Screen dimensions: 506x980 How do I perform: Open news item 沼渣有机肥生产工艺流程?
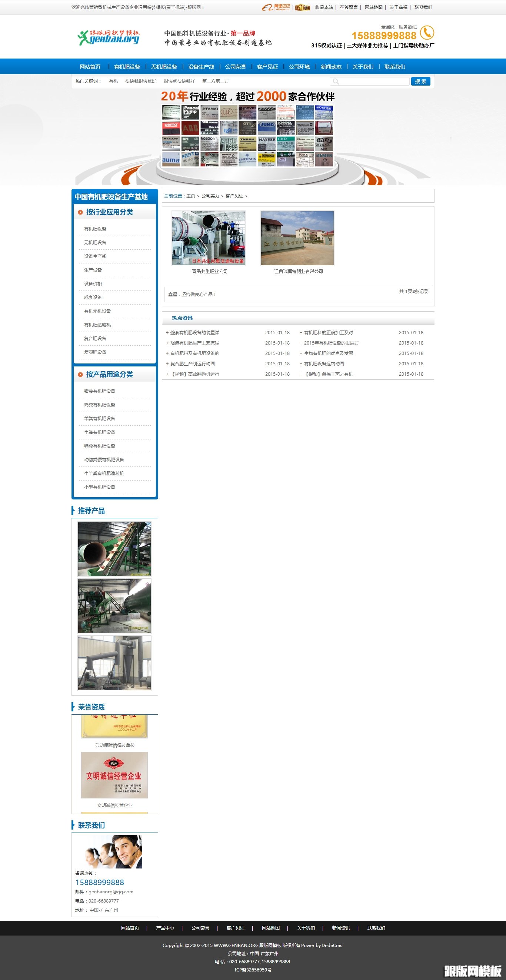coord(194,343)
